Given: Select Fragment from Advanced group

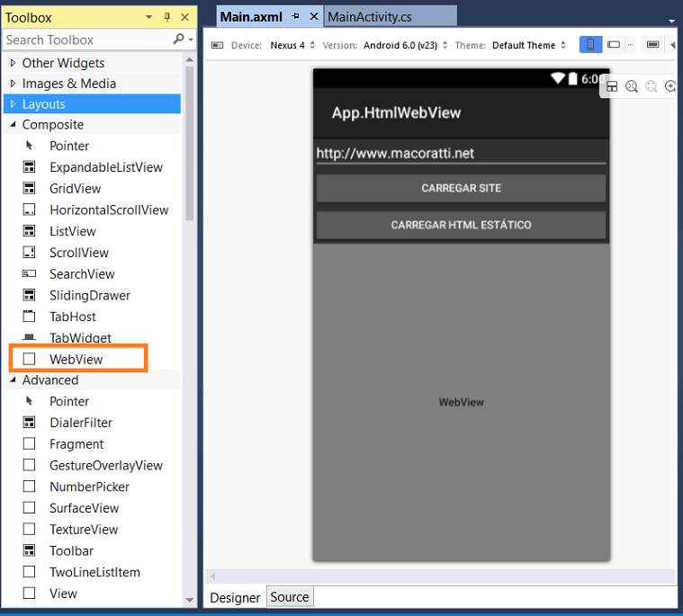Looking at the screenshot, I should 76,444.
